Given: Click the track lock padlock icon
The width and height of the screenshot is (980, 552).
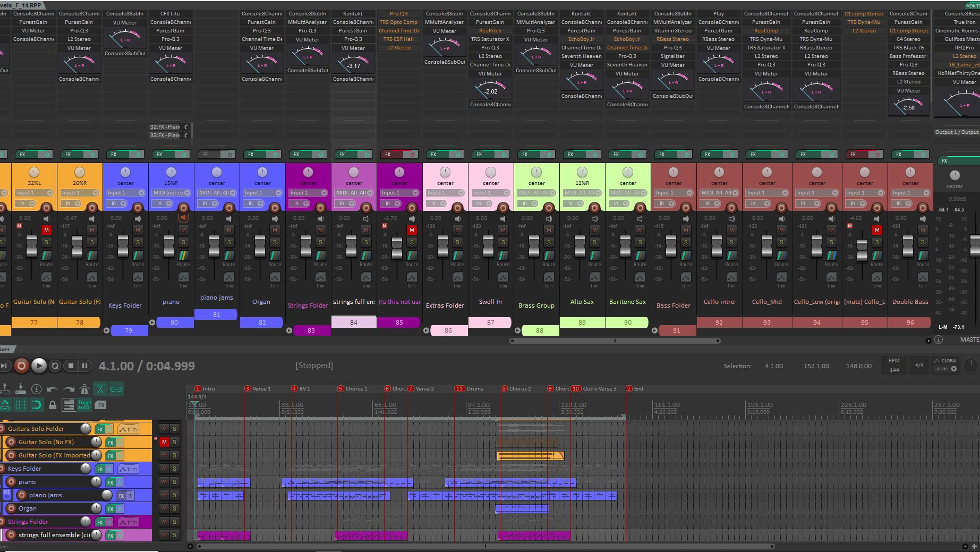Looking at the screenshot, I should pos(53,405).
